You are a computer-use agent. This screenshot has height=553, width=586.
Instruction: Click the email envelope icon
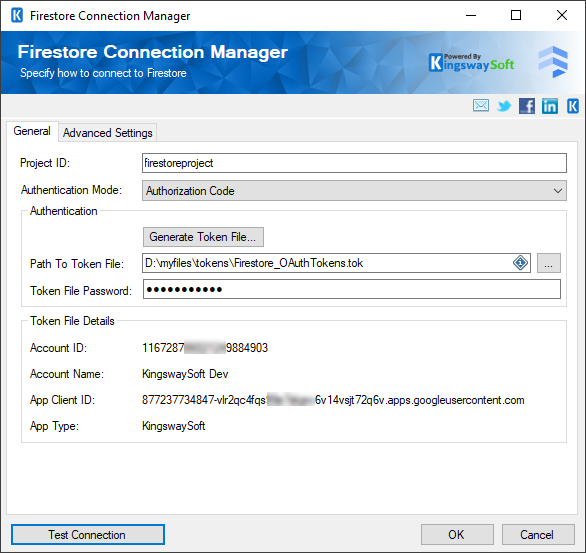(481, 106)
